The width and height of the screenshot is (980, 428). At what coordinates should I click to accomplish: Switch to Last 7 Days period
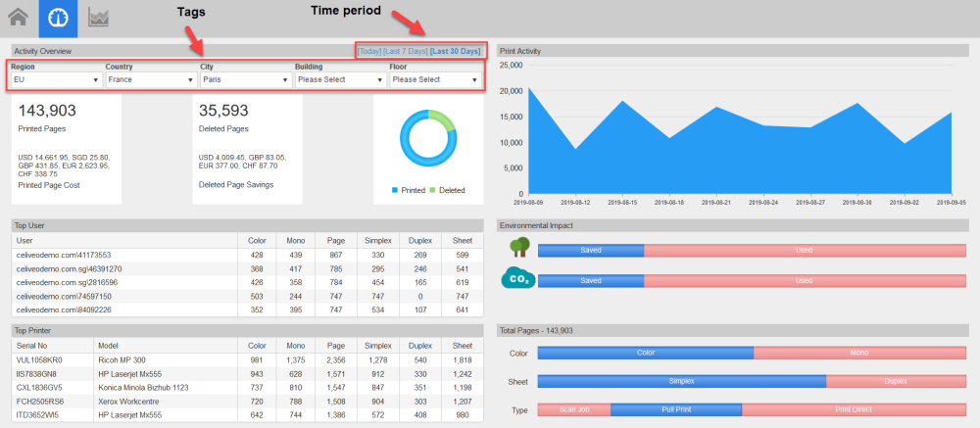click(x=406, y=51)
